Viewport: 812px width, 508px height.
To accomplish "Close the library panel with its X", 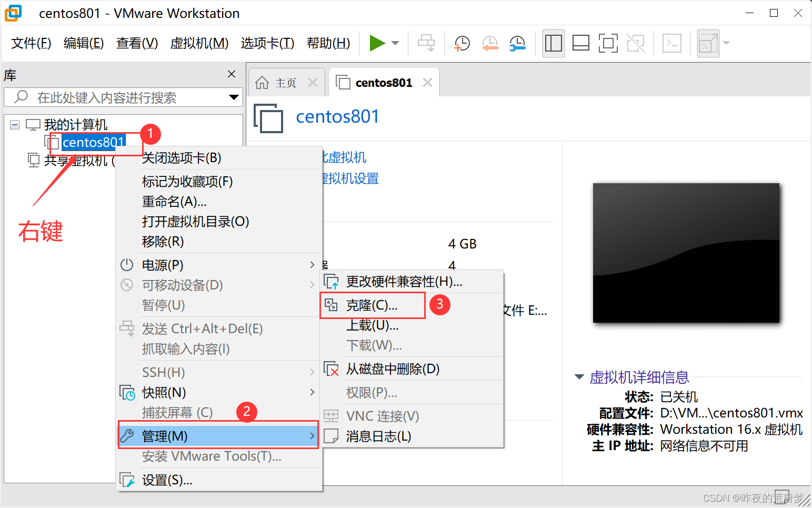I will point(232,74).
